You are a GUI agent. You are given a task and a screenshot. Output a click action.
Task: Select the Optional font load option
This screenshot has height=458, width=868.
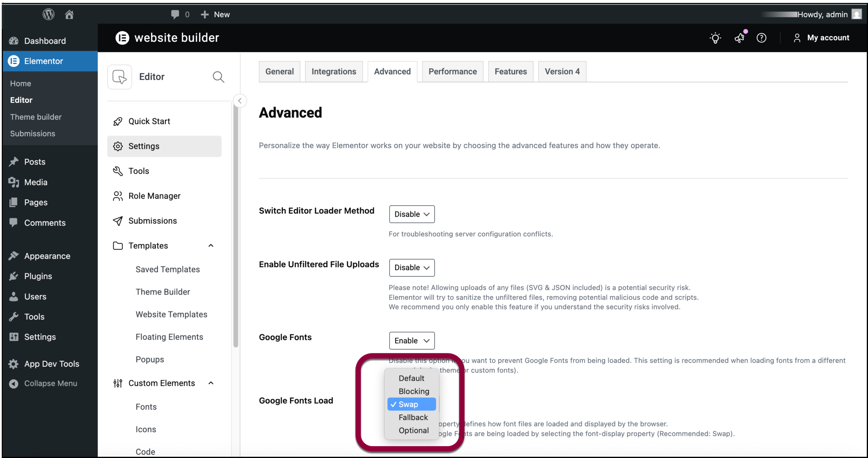coord(413,431)
